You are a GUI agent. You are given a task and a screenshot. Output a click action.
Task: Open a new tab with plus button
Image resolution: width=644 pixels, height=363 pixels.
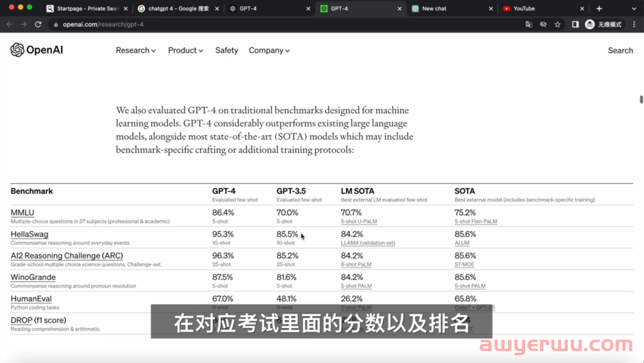click(599, 8)
